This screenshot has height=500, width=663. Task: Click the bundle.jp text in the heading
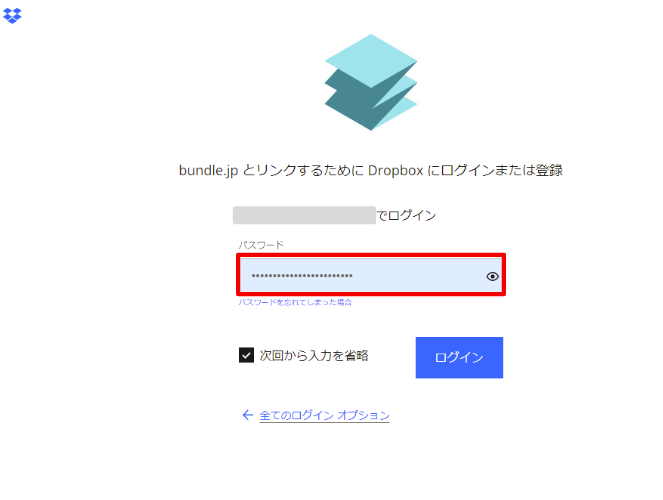[208, 171]
